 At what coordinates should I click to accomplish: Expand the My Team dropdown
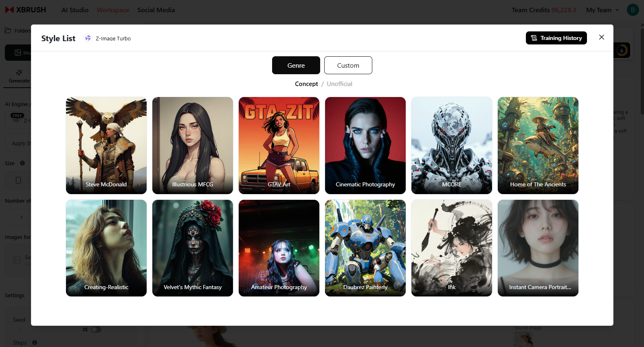click(602, 10)
